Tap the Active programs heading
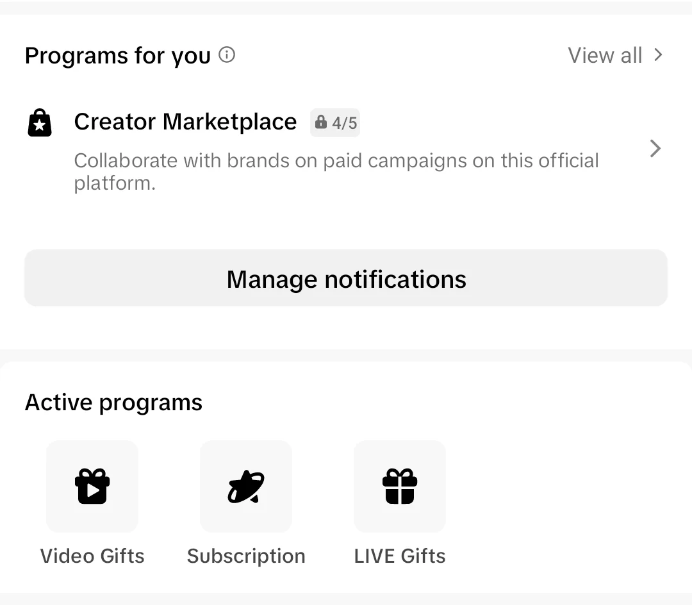This screenshot has width=692, height=616. tap(114, 403)
